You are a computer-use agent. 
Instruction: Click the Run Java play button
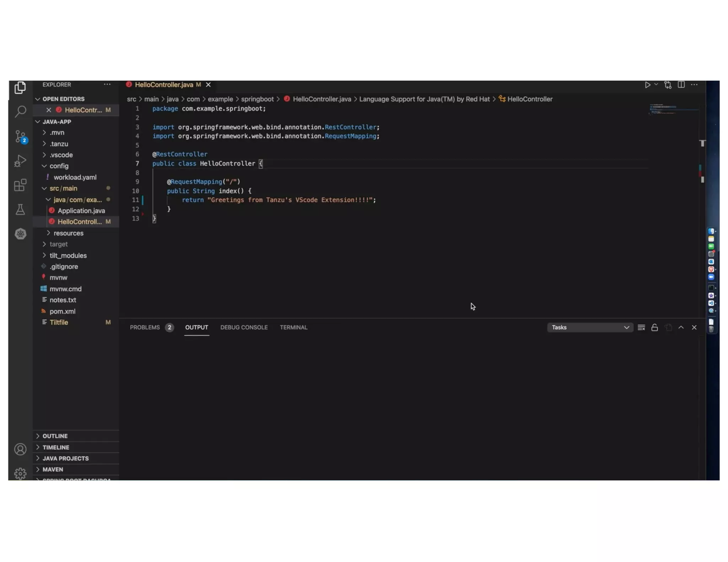647,85
